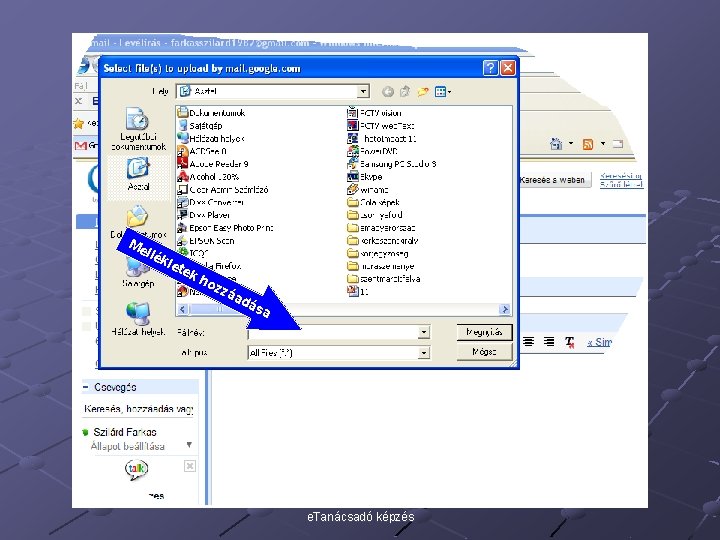Viewport: 720px width, 540px height.
Task: Select the Alcohol 120% shortcut
Action: 208,177
